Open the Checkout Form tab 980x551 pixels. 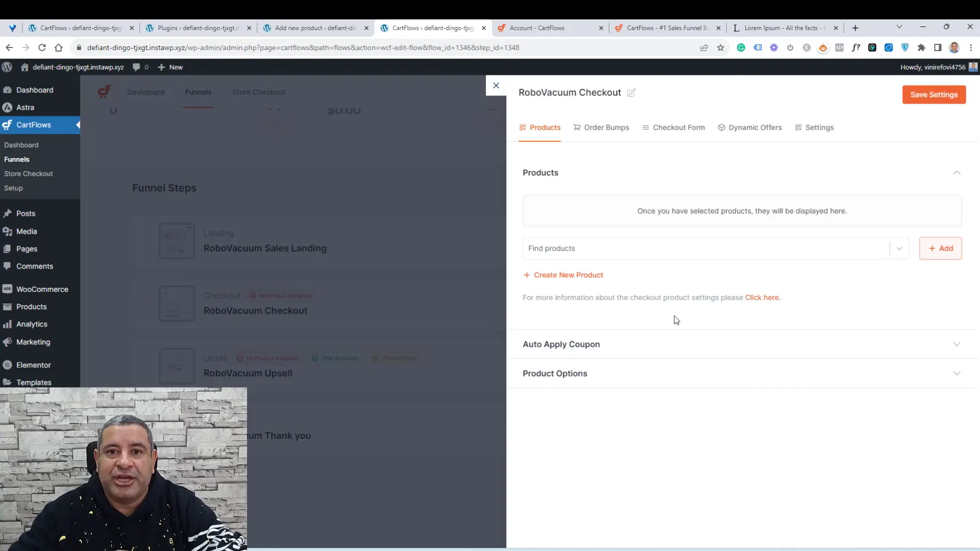673,128
